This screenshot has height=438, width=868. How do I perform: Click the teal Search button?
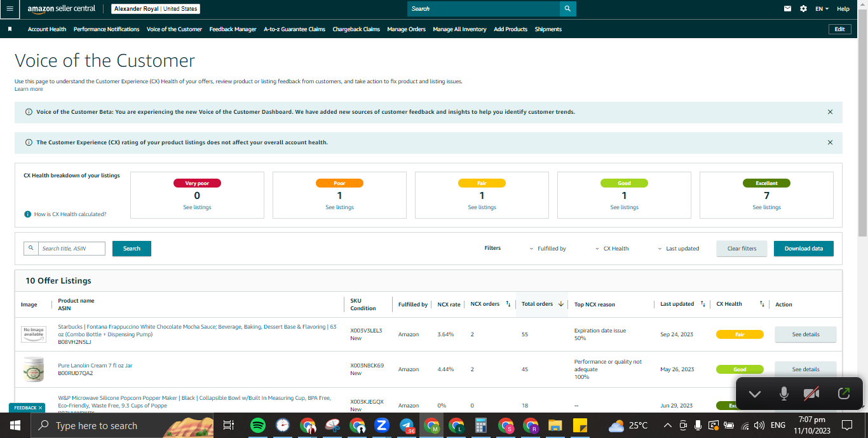pos(132,249)
